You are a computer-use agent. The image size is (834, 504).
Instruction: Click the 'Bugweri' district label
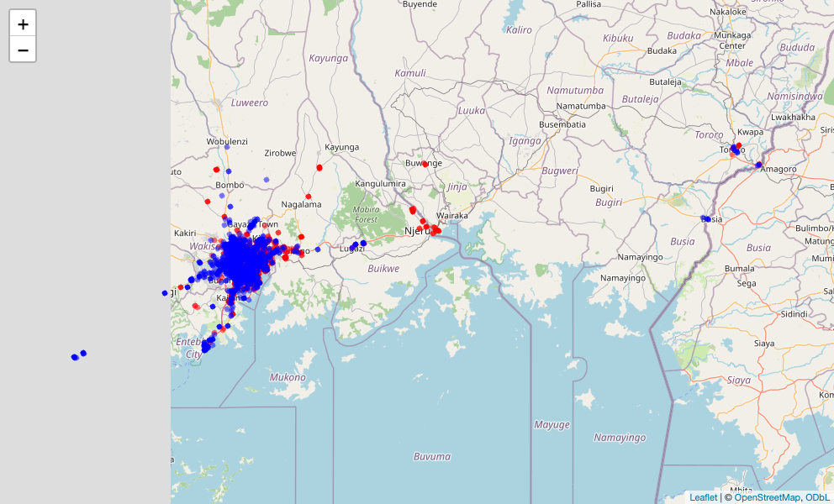(x=560, y=171)
